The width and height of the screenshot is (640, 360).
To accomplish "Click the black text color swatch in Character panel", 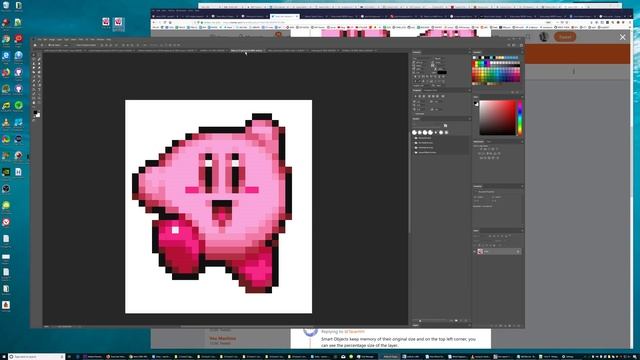I will [x=442, y=72].
